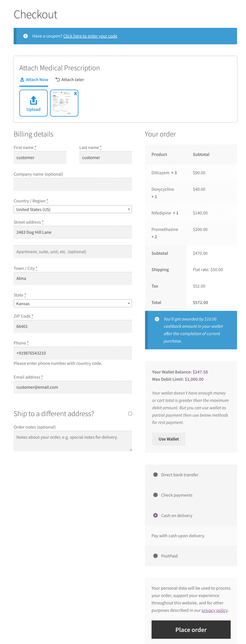Viewport: 246px width, 644px height.
Task: Click the Attach Now upload icon
Action: pyautogui.click(x=22, y=79)
